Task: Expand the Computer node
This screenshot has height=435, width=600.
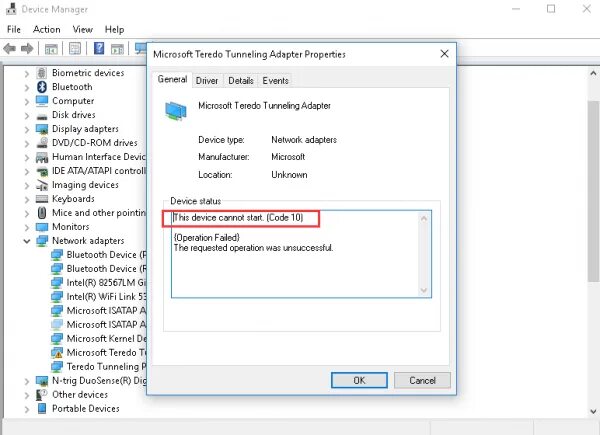Action: pyautogui.click(x=26, y=102)
